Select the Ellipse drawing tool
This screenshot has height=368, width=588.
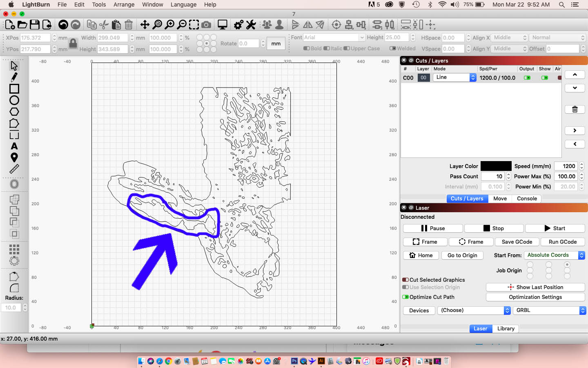click(x=14, y=100)
